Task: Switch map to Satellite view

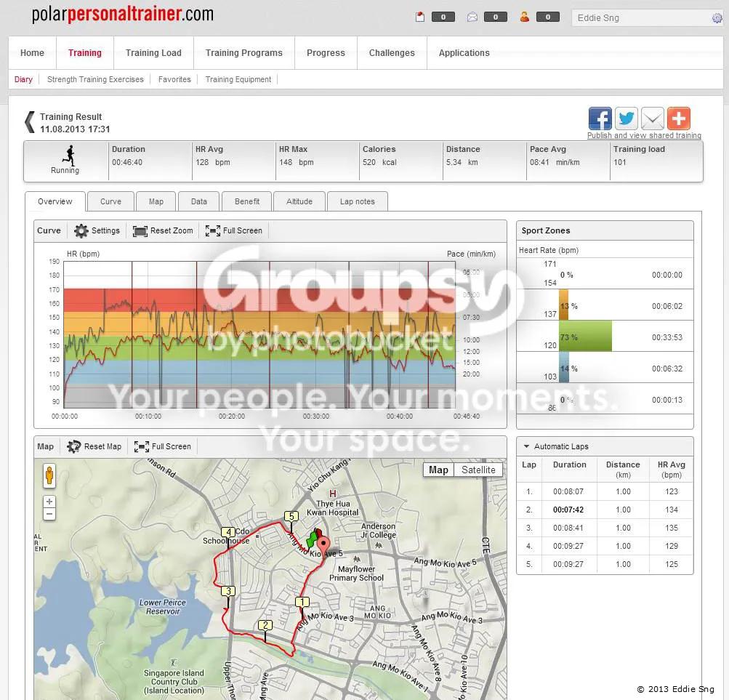Action: point(478,470)
